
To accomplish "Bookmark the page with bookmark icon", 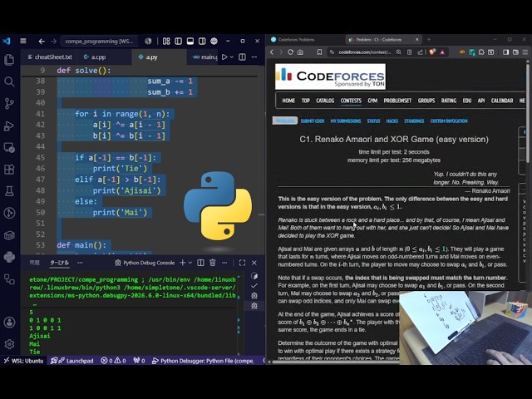I will point(319,52).
